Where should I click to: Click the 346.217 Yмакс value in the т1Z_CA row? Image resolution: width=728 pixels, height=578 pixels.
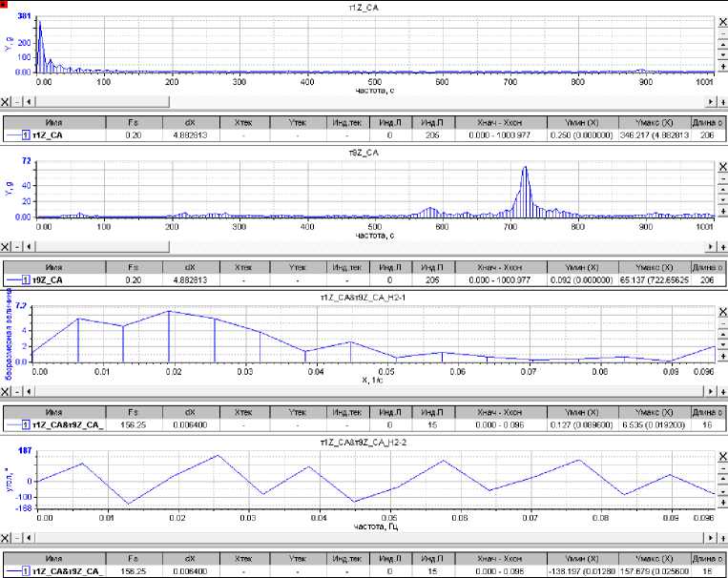(x=655, y=135)
